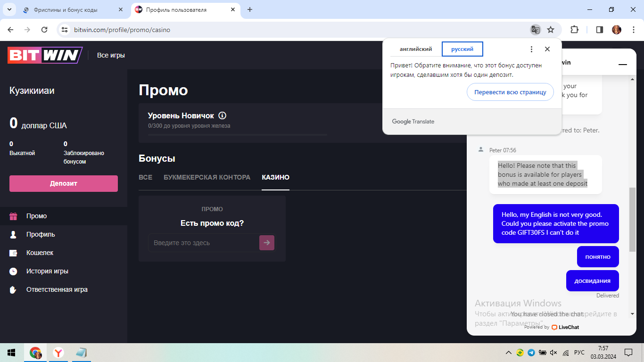Open Кошелек wallet menu item

click(40, 253)
